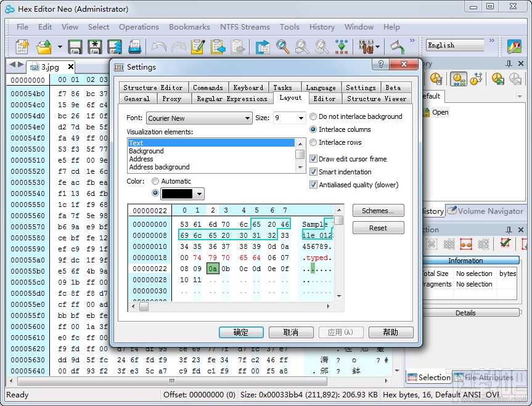Open the Bookmarks menu
This screenshot has height=406, width=532.
[x=189, y=27]
